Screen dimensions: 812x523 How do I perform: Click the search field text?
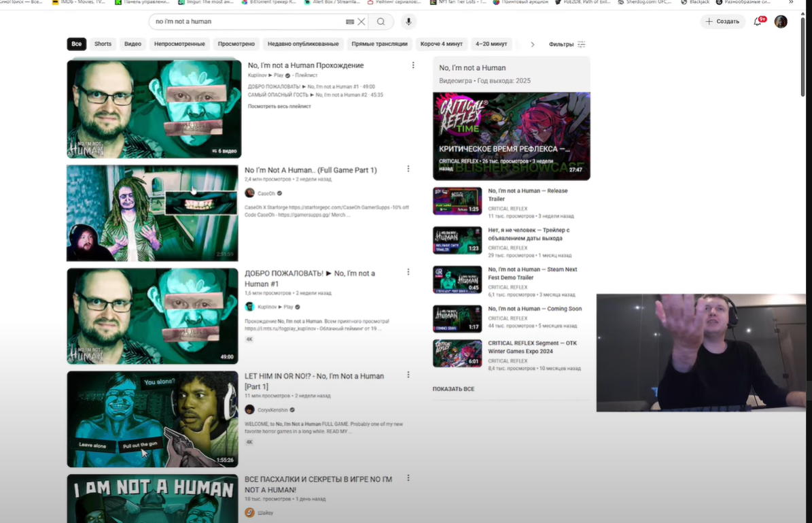[183, 22]
